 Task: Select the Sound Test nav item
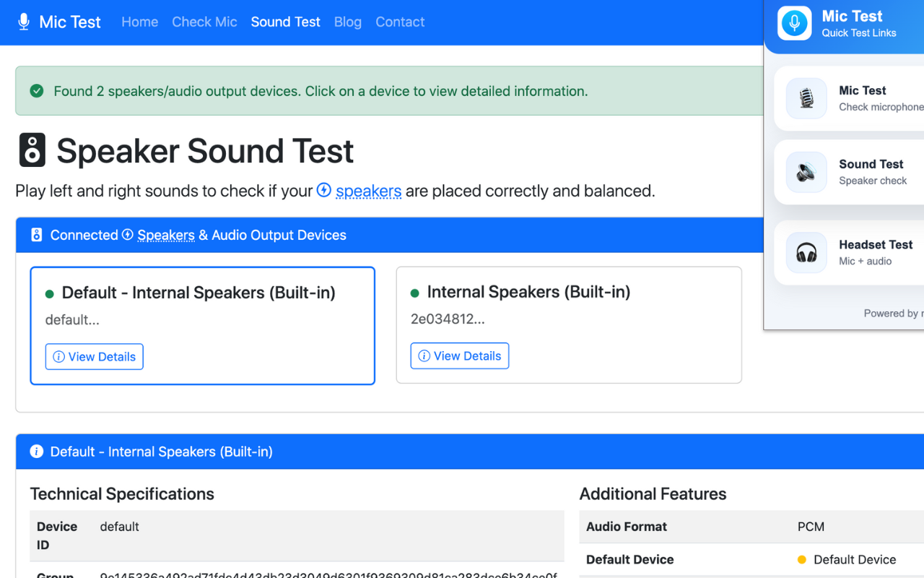[x=285, y=22]
